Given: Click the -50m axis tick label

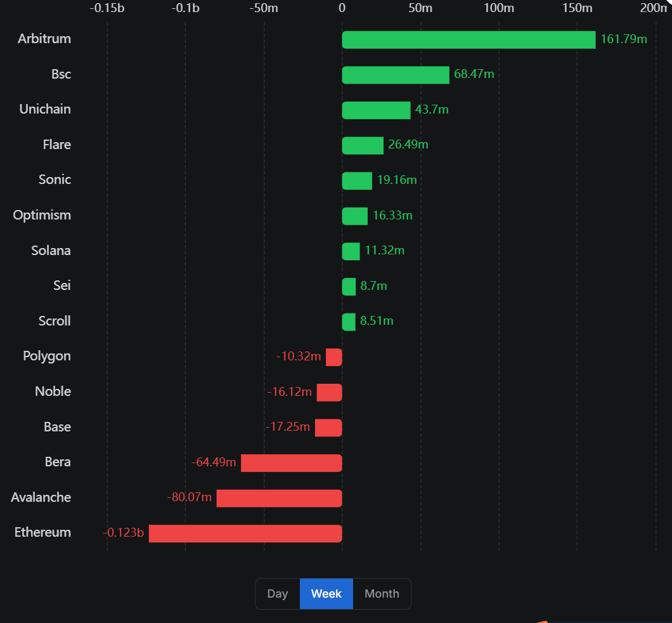Looking at the screenshot, I should [264, 8].
